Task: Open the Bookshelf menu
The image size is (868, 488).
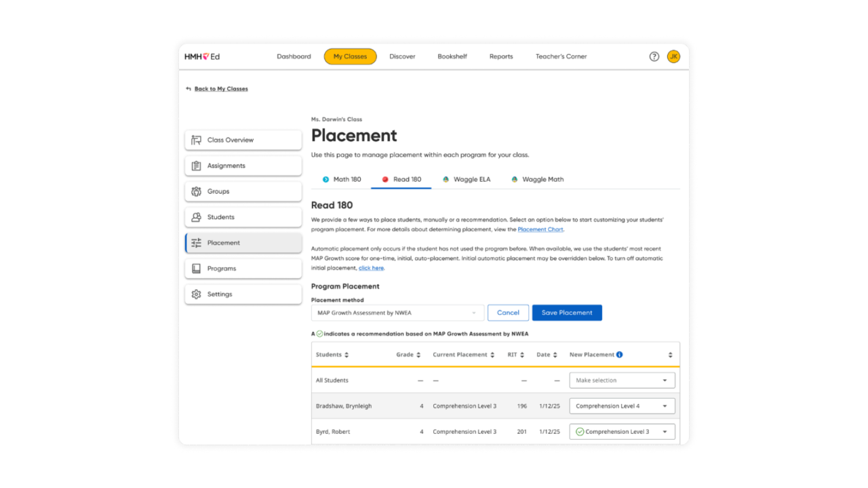Action: pos(452,57)
